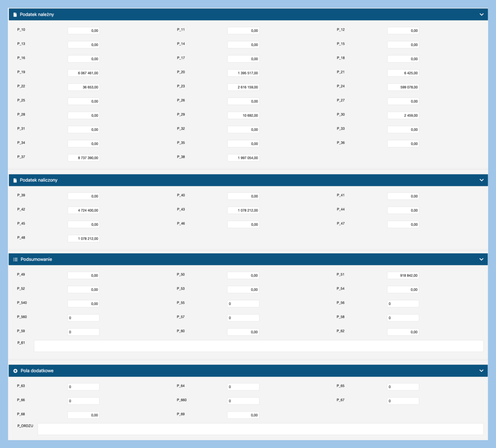Select the P_42 field showing 4 724 400,00
The image size is (496, 448).
point(83,210)
